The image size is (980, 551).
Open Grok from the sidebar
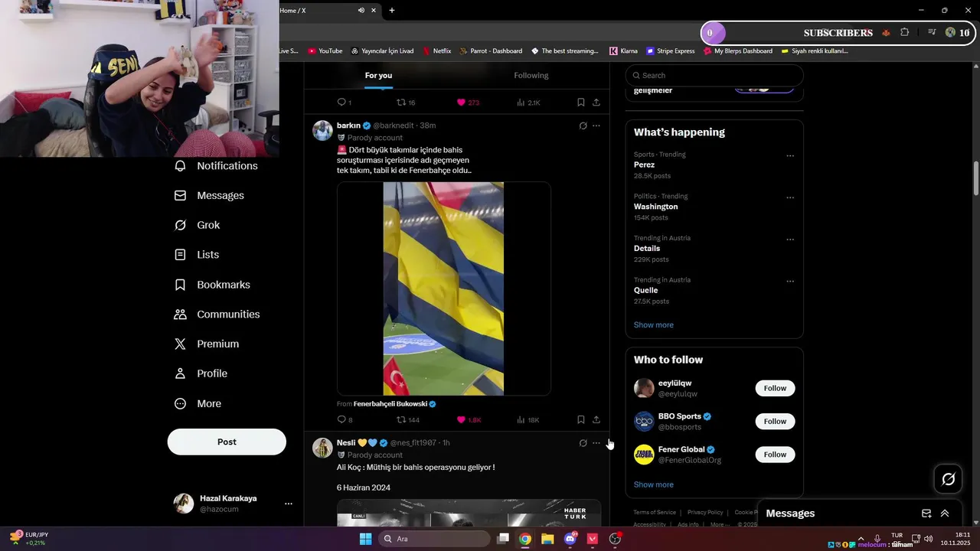(x=197, y=225)
